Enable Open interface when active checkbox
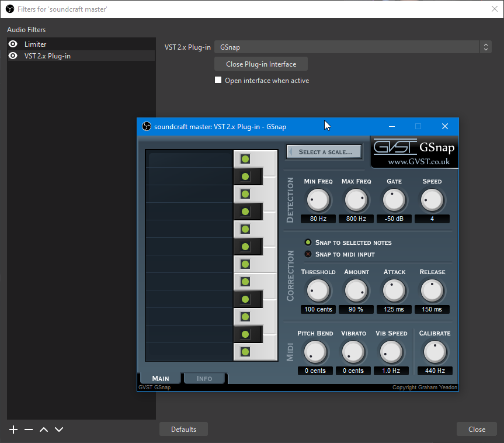This screenshot has height=443, width=504. pyautogui.click(x=218, y=81)
